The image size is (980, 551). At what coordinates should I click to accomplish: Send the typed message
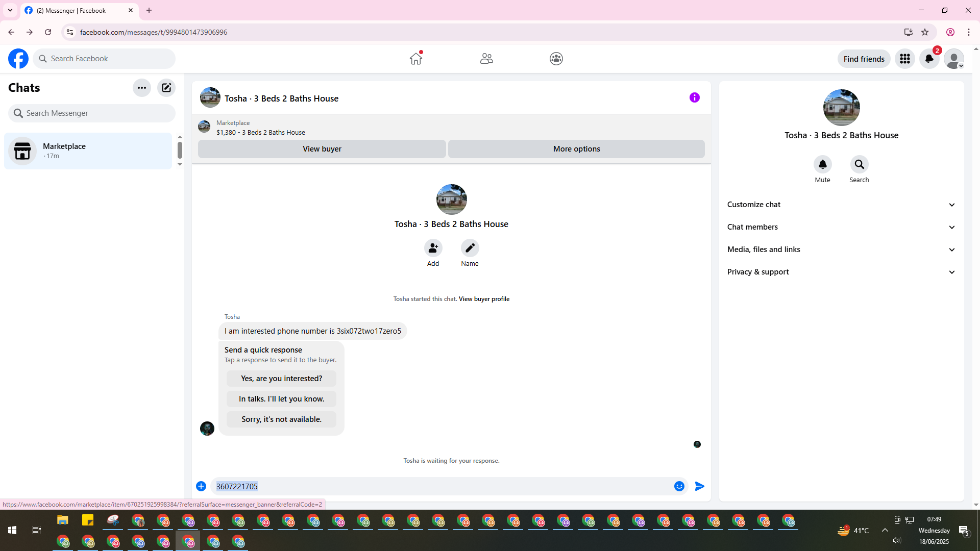(x=700, y=486)
